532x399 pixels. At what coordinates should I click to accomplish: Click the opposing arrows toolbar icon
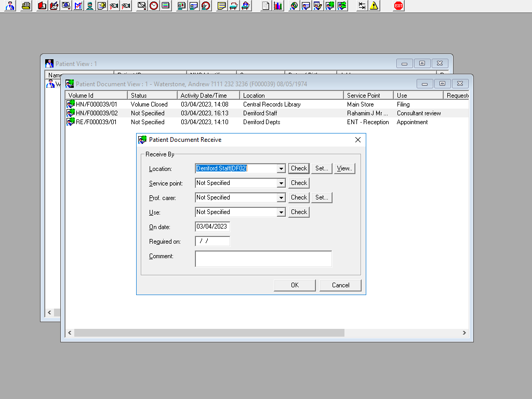362,6
